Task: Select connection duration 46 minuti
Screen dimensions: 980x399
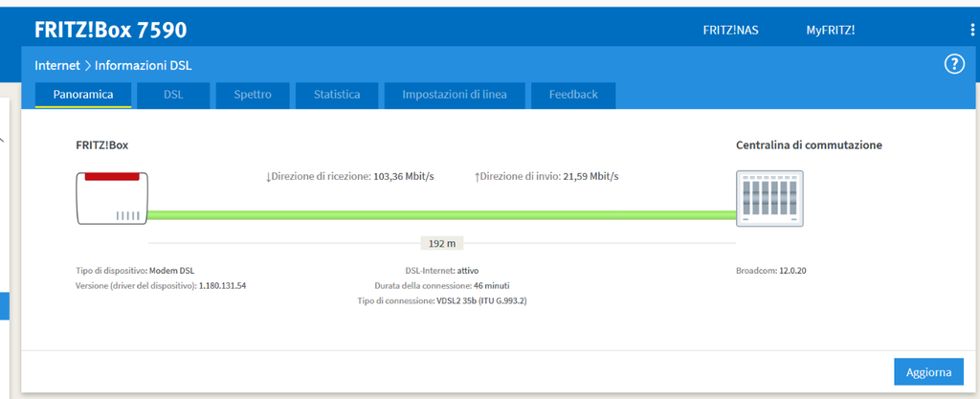Action: [491, 286]
